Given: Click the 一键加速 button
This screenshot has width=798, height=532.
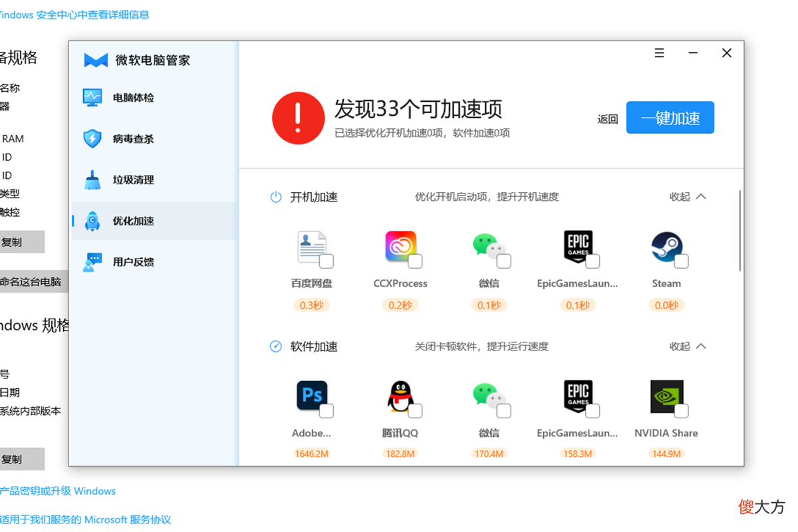Looking at the screenshot, I should [670, 118].
